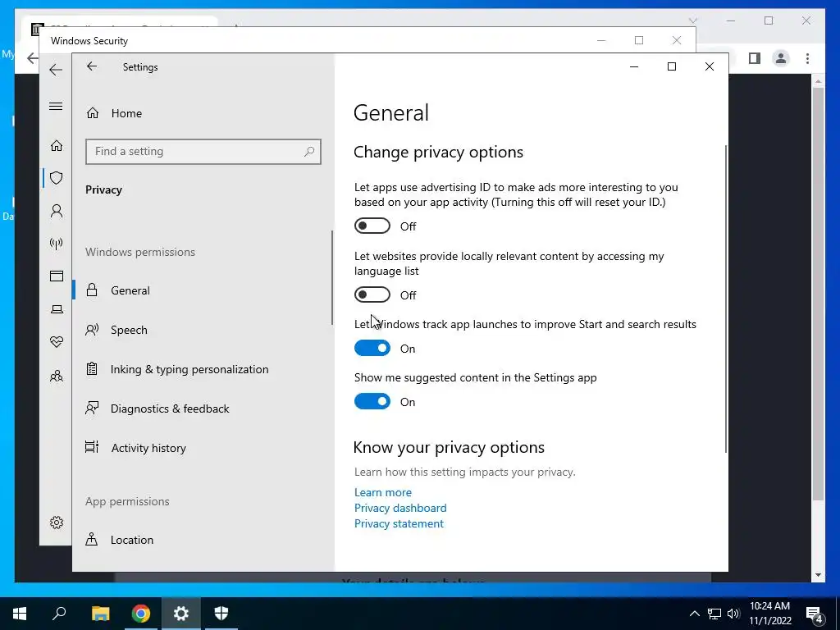Open Windows Security hamburger menu
The width and height of the screenshot is (840, 630).
56,106
